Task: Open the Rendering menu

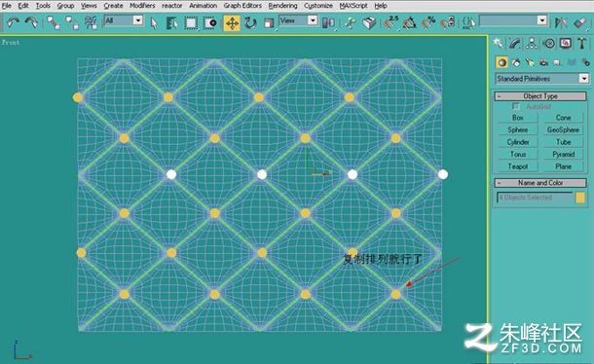Action: pos(282,6)
